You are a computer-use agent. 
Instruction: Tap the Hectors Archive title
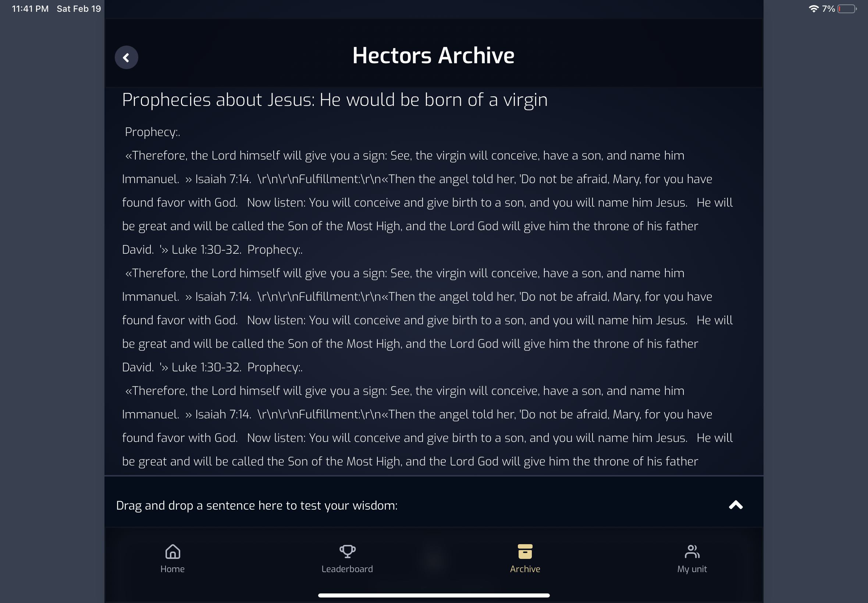(x=433, y=56)
